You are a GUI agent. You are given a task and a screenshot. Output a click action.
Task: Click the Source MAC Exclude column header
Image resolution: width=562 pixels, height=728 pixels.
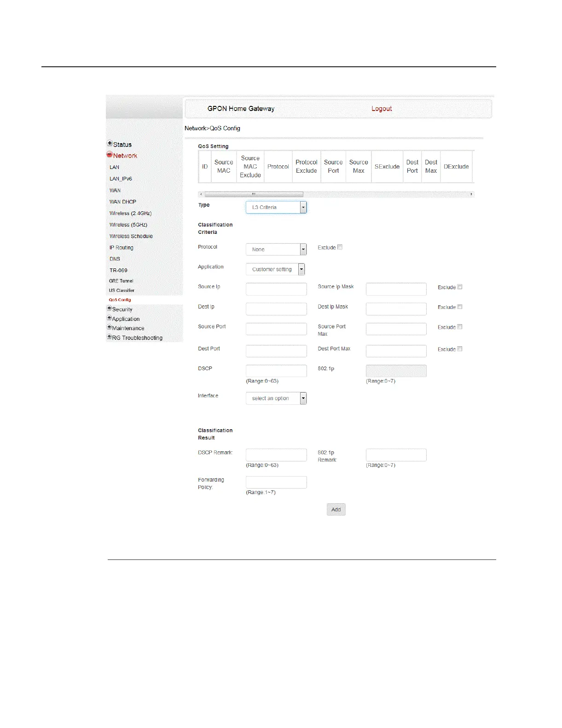pyautogui.click(x=250, y=167)
